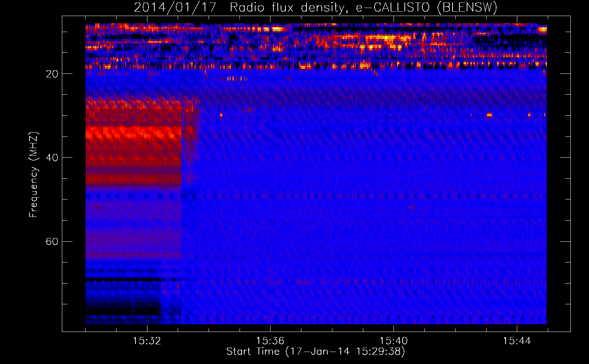The width and height of the screenshot is (589, 364).
Task: Select the 40 MHz frequency axis label
Action: click(52, 158)
